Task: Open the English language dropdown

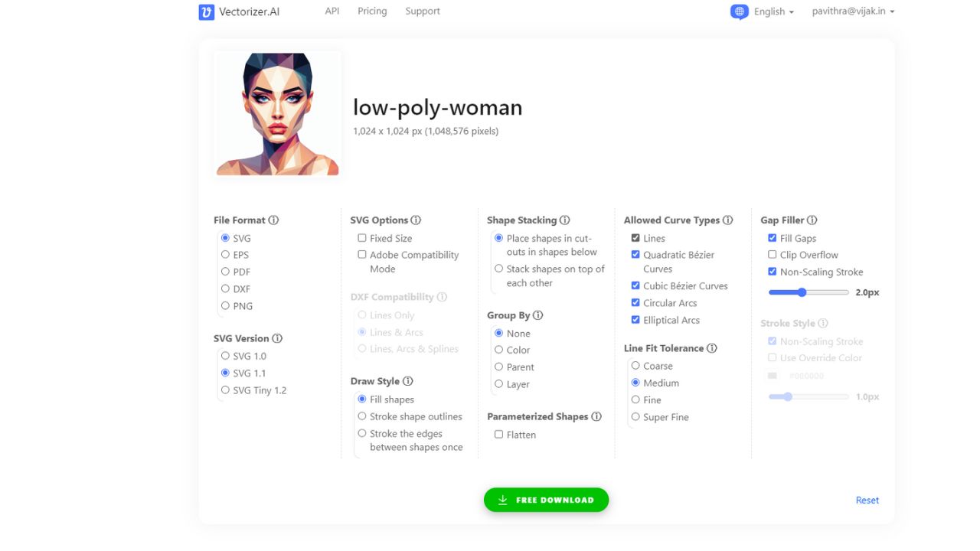Action: point(773,11)
